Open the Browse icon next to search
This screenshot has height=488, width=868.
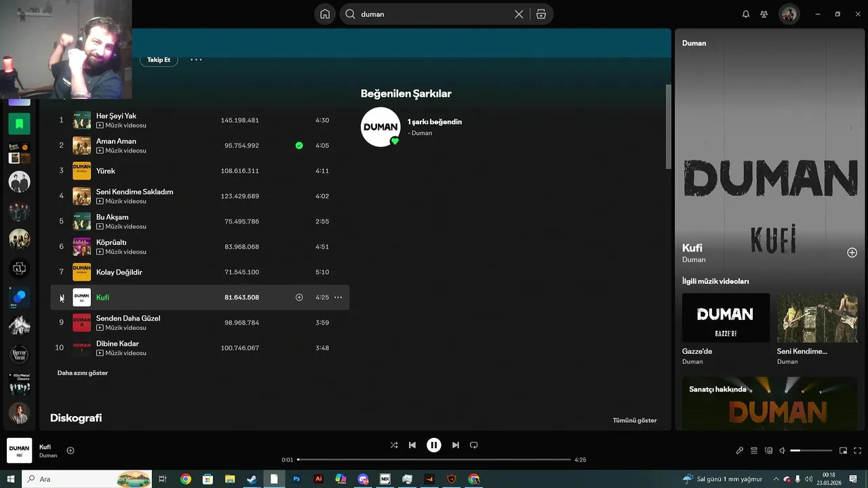tap(541, 14)
